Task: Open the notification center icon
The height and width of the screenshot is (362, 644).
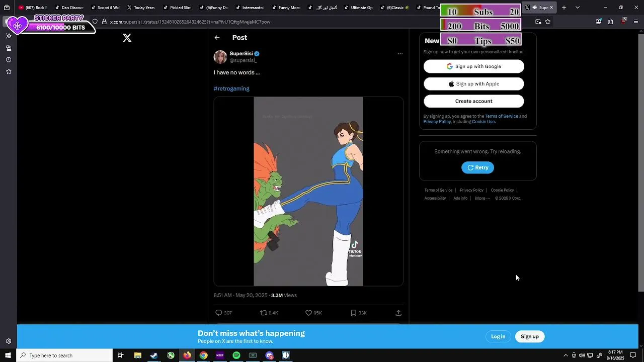Action: 633,355
